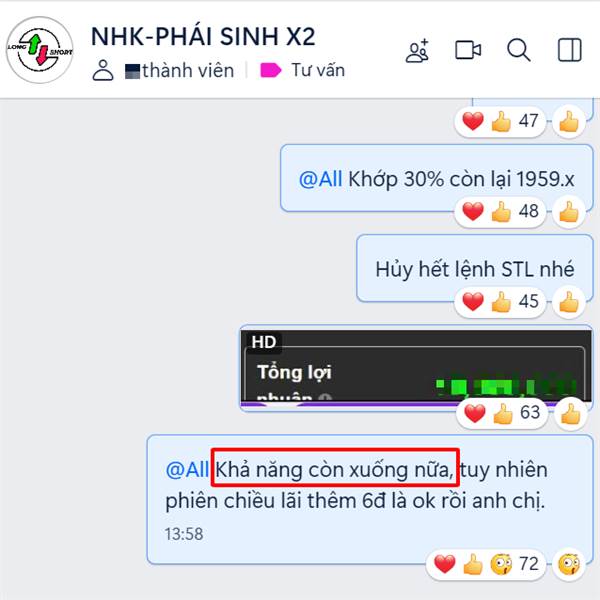The width and height of the screenshot is (600, 600).
Task: Like the Hủy hết lệnh STL message
Action: coord(569,302)
